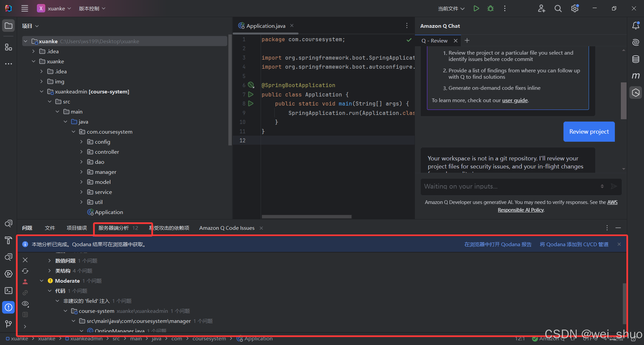Open the user guide link
Screen dimensions: 644x345
click(x=515, y=100)
